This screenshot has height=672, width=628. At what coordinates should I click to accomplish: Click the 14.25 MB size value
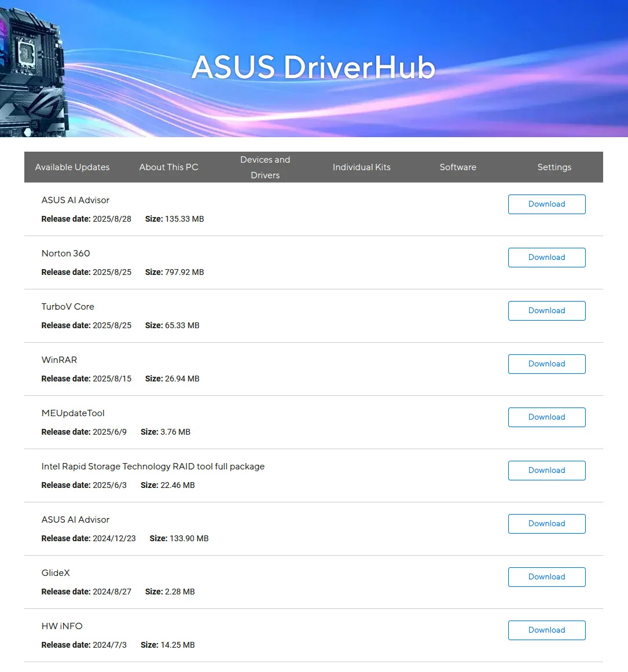178,645
